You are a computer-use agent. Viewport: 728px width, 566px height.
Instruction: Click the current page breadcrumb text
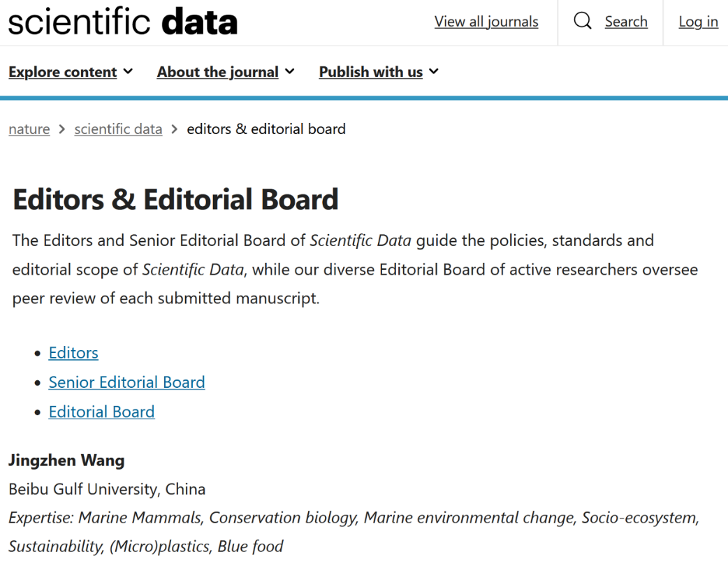click(x=266, y=129)
